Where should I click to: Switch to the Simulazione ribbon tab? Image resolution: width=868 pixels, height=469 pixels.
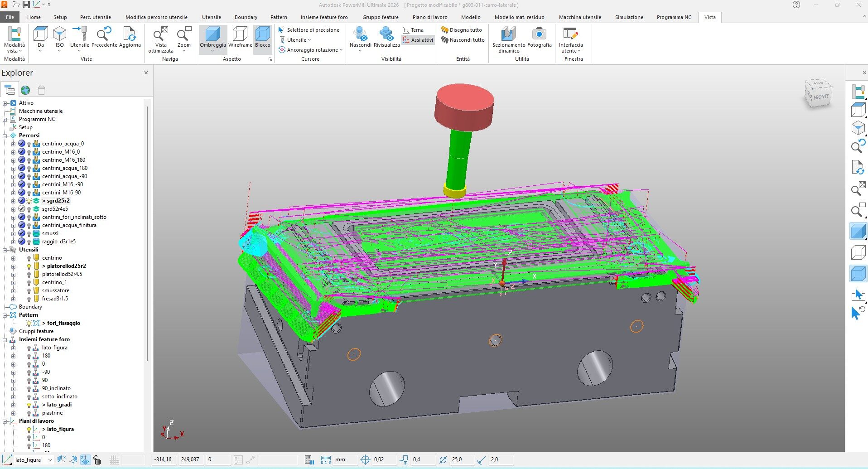629,17
